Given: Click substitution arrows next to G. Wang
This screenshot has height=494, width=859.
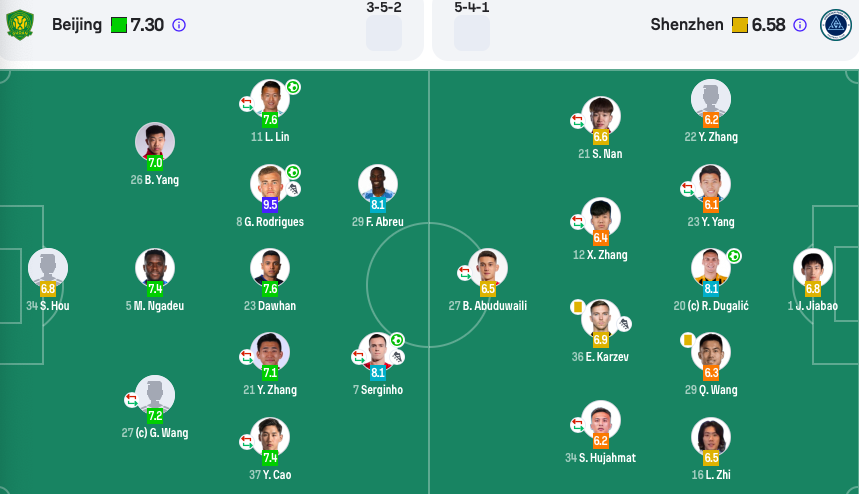Looking at the screenshot, I should (131, 400).
